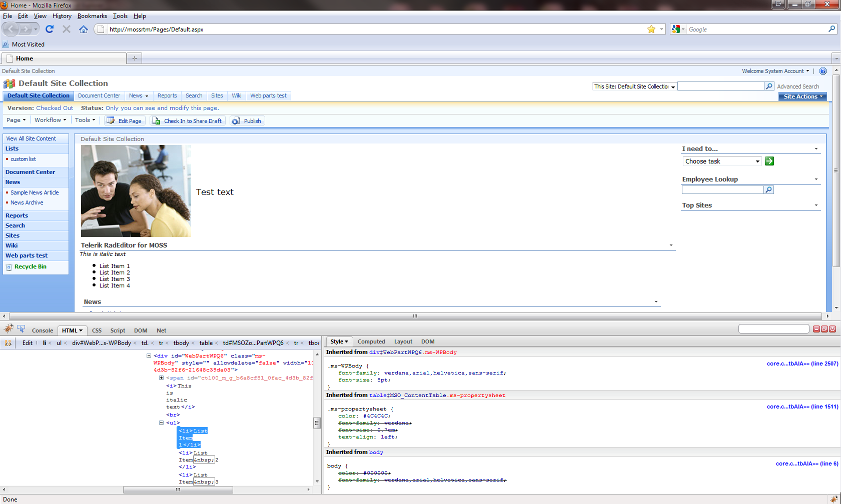Click Check In to Share Draft
Image resolution: width=841 pixels, height=504 pixels.
point(187,120)
